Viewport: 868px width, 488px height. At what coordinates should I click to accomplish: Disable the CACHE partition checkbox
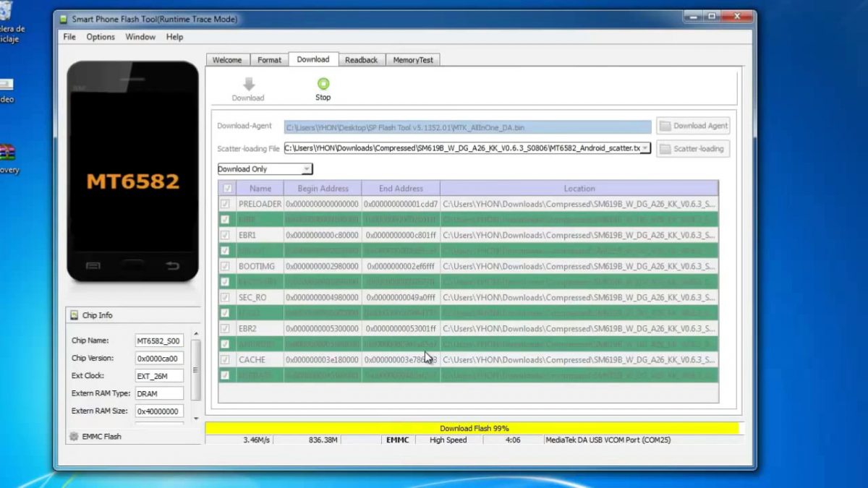pyautogui.click(x=226, y=359)
